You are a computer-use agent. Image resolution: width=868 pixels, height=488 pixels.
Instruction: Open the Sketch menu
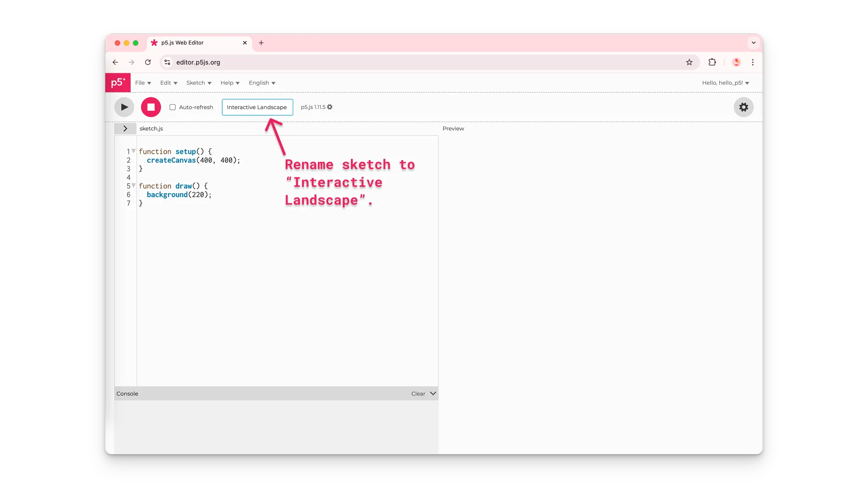pyautogui.click(x=198, y=83)
